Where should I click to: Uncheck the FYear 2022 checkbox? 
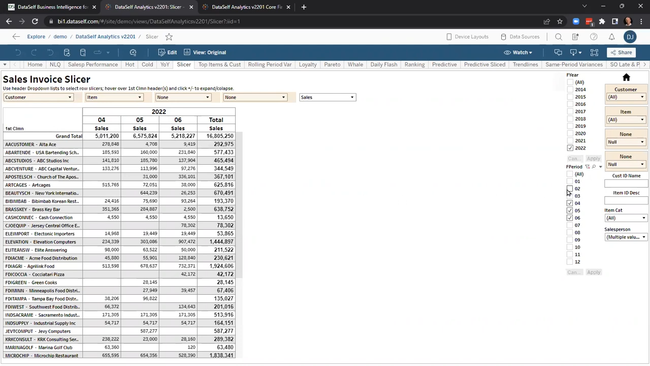point(570,148)
